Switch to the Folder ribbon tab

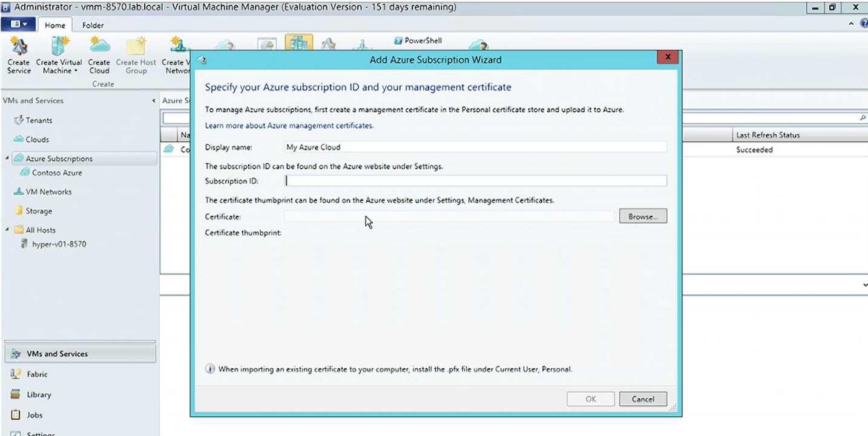[x=93, y=25]
